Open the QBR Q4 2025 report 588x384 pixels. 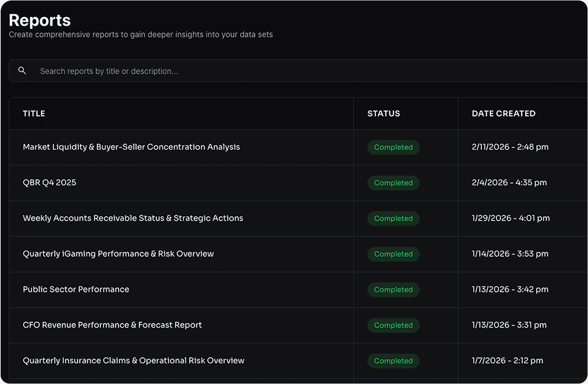click(49, 183)
